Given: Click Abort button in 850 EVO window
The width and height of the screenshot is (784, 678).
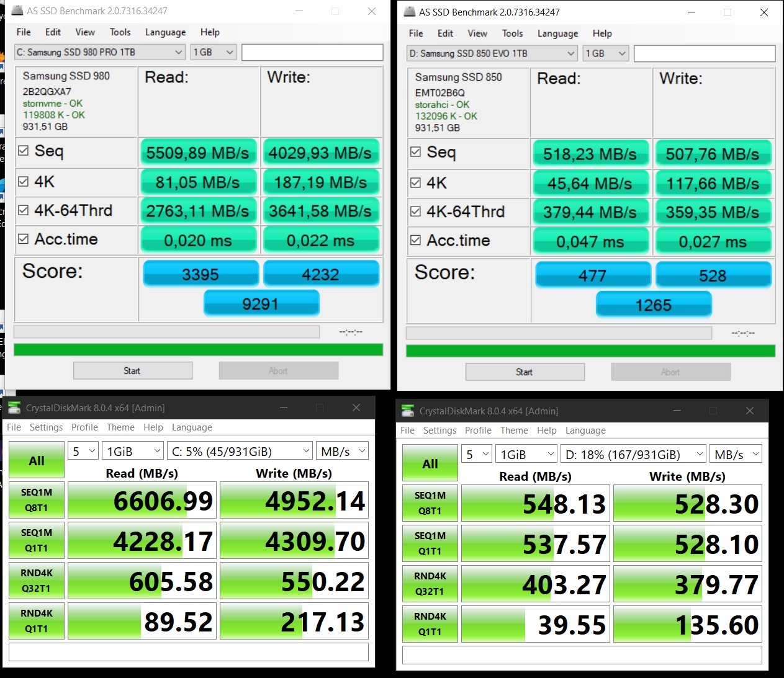Looking at the screenshot, I should tap(671, 372).
